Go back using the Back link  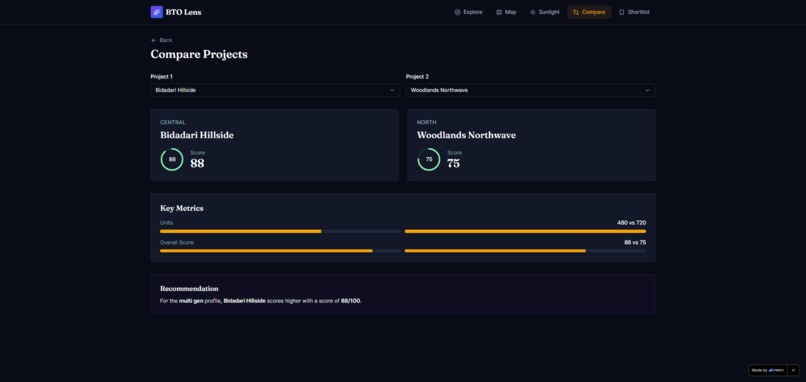click(161, 40)
